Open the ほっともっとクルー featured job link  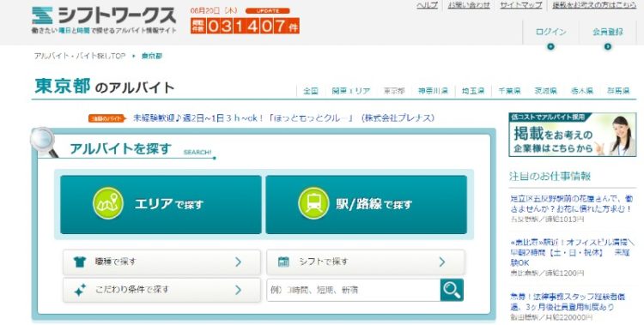(284, 118)
